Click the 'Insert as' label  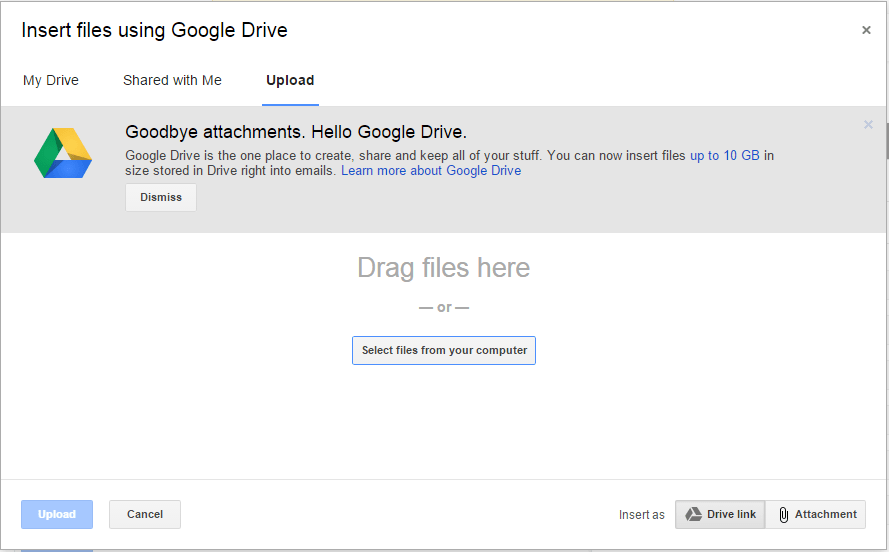click(642, 515)
